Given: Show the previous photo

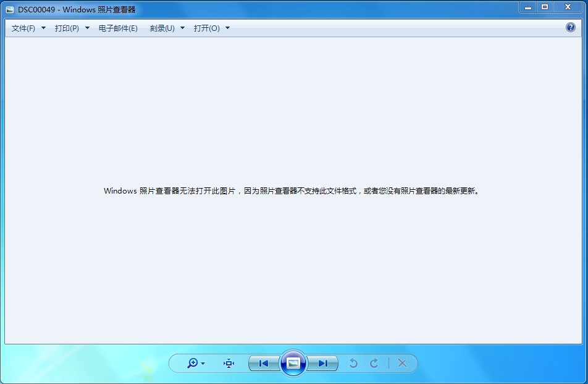Looking at the screenshot, I should (264, 364).
